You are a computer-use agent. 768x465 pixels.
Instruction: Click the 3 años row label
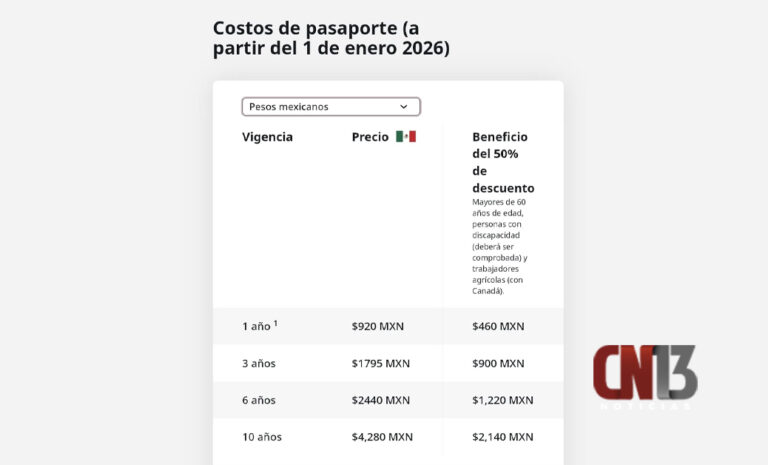[259, 364]
